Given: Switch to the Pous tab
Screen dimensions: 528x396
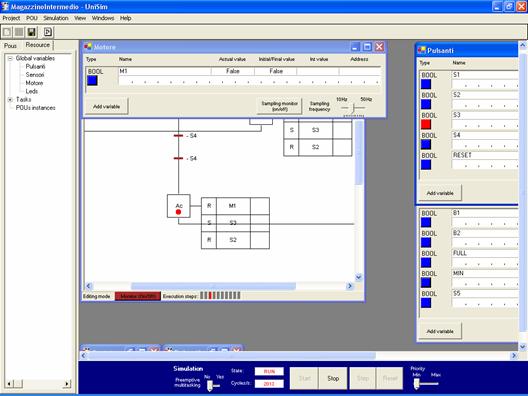Looking at the screenshot, I should click(10, 45).
